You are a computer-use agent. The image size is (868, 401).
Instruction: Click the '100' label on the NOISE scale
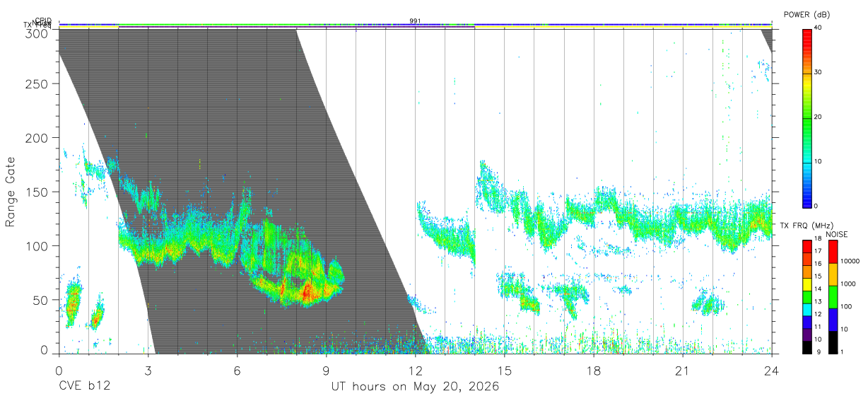(x=847, y=307)
